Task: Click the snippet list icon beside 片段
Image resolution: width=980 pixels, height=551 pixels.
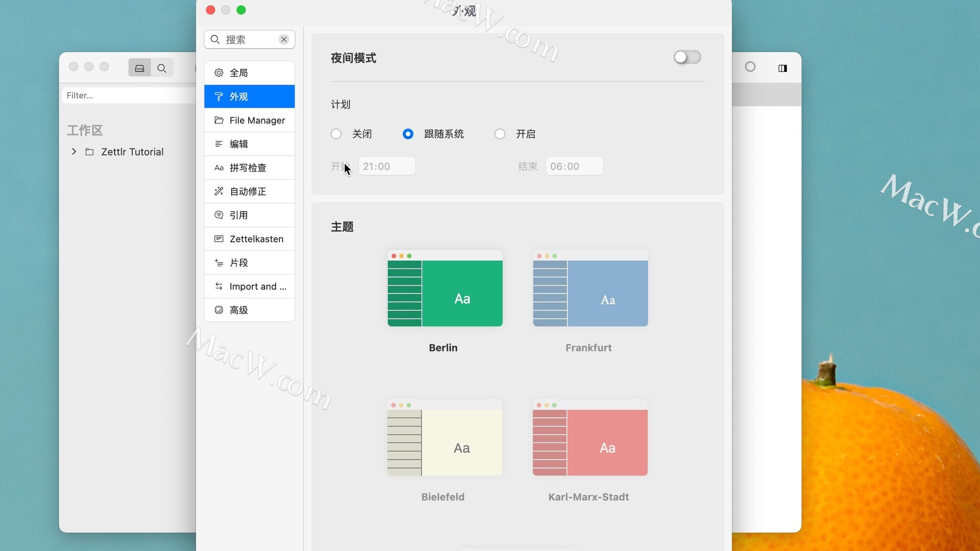Action: point(219,263)
